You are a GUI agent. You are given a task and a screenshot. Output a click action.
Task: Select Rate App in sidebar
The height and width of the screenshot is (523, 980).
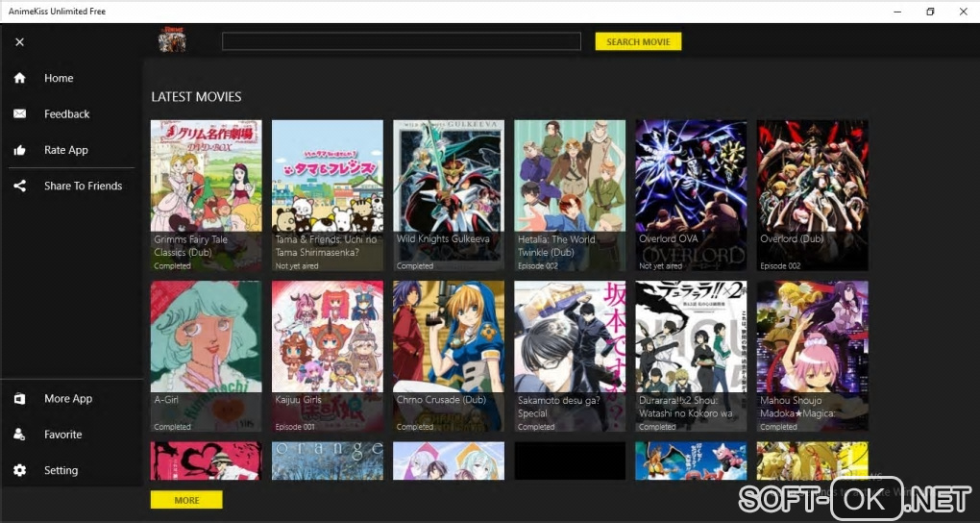(66, 150)
